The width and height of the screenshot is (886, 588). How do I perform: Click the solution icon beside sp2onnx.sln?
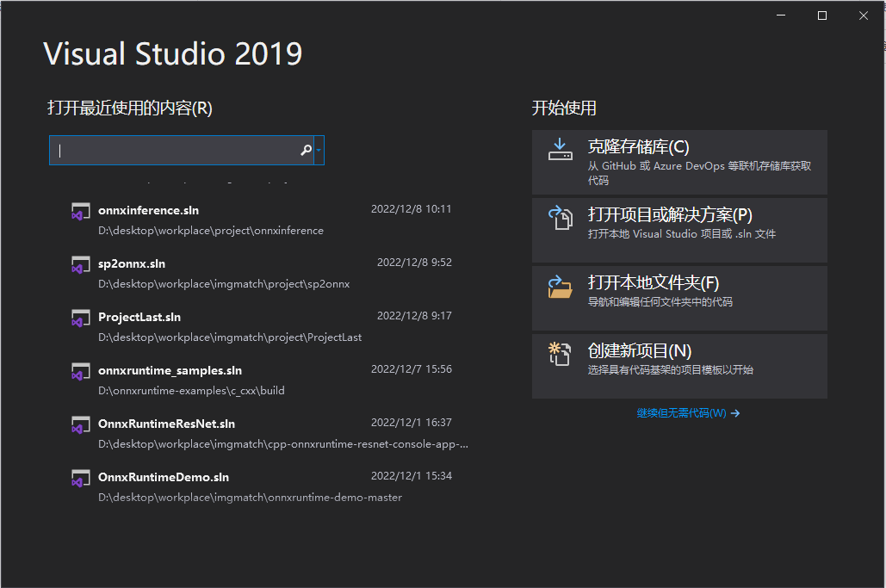80,265
